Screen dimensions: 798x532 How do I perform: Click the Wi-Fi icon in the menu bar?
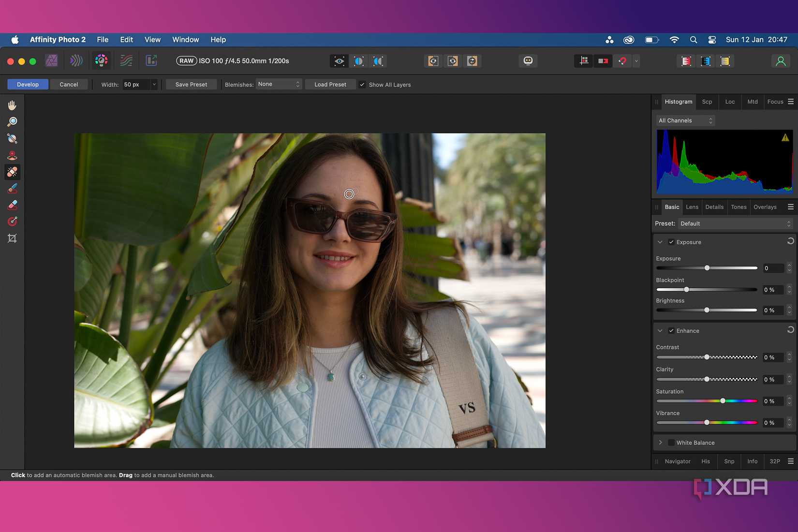674,40
